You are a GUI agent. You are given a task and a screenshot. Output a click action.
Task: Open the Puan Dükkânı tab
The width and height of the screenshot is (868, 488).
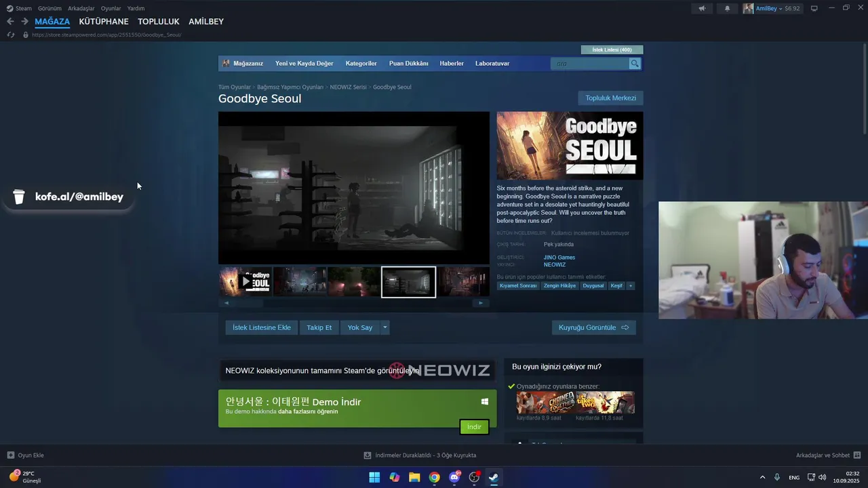click(408, 64)
